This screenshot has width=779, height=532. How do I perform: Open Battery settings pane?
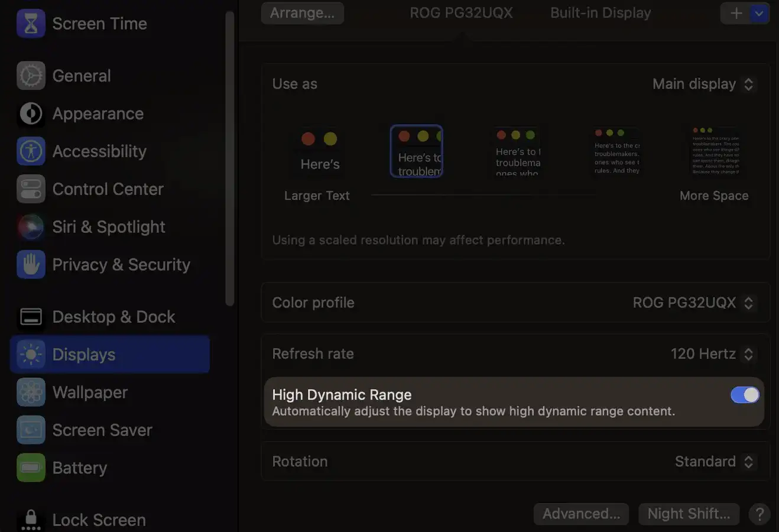(110, 468)
